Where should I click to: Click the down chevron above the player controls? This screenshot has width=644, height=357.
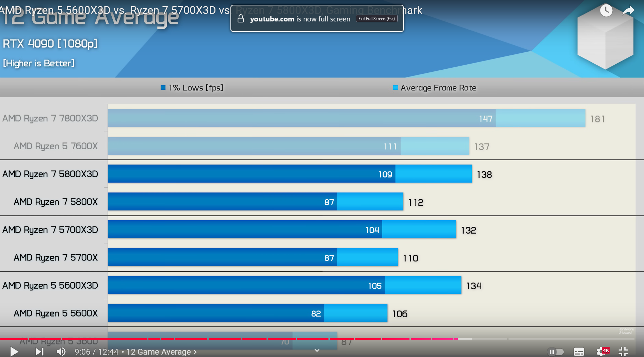(x=317, y=350)
